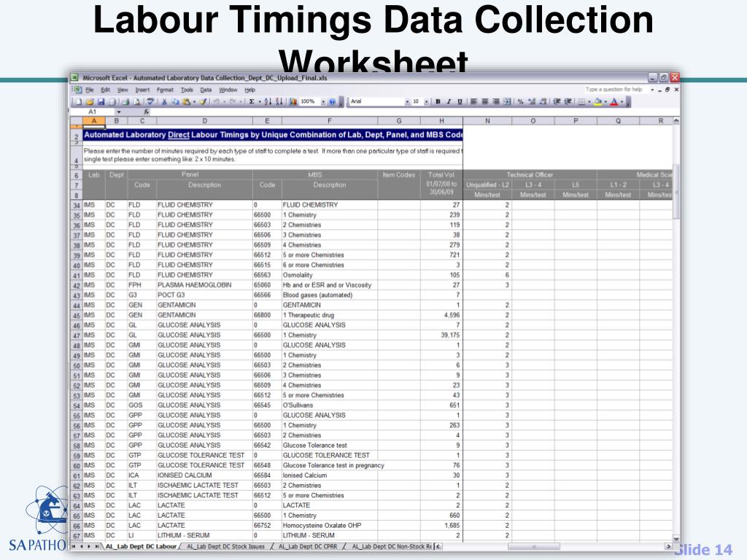The height and width of the screenshot is (560, 747).
Task: Click the AutoSum sigma icon
Action: pos(252,102)
